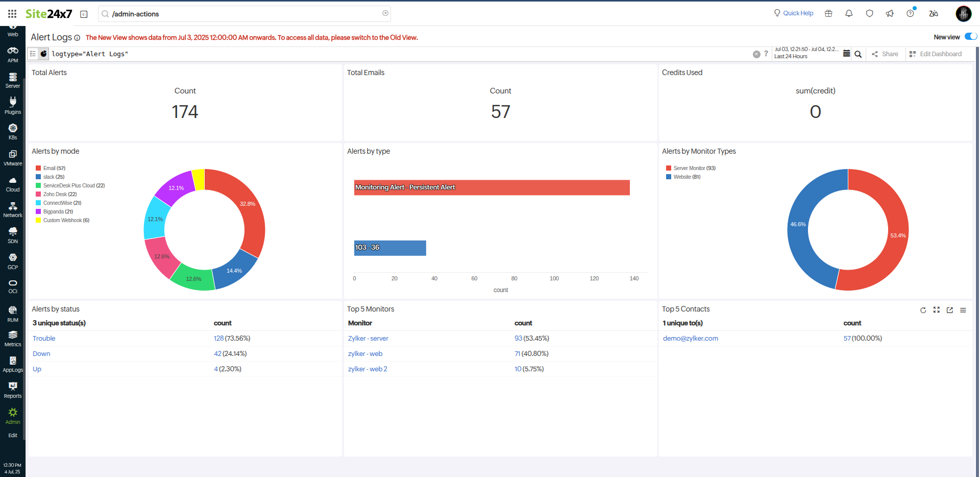Open the gift icon in header
Image resolution: width=980 pixels, height=477 pixels.
[828, 13]
